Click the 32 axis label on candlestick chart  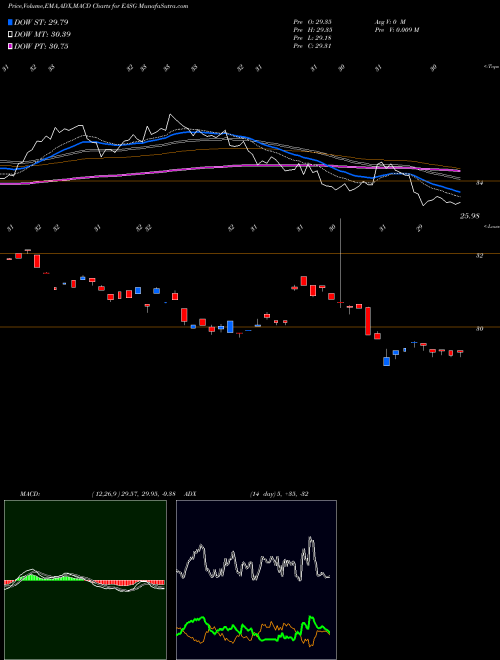coord(479,255)
